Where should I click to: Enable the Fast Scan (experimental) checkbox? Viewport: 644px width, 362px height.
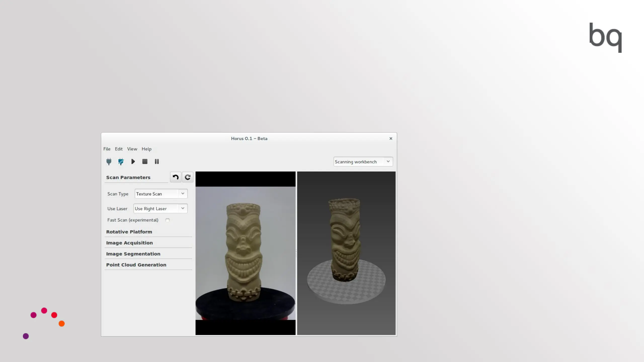click(x=168, y=220)
